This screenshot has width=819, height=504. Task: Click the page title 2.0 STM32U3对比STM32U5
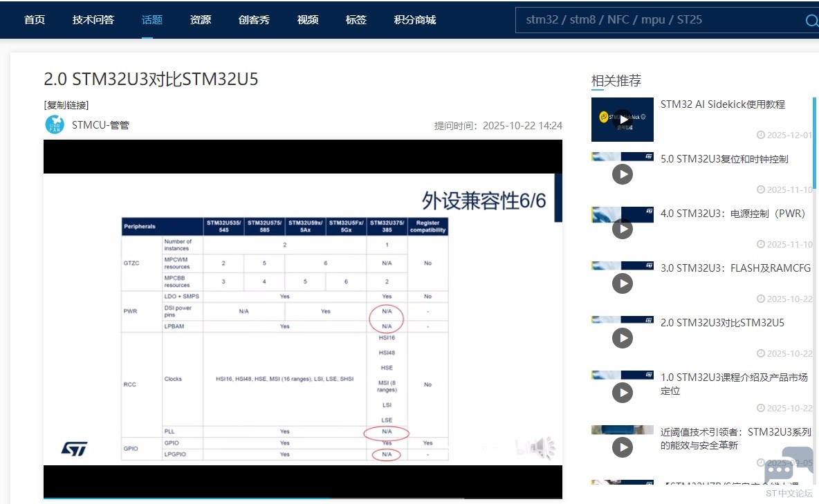click(x=151, y=79)
